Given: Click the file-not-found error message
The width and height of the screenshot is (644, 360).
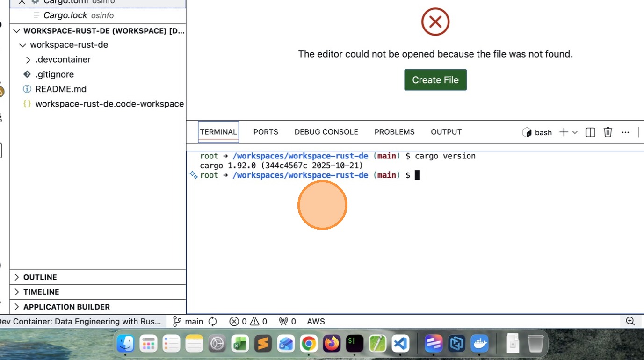Looking at the screenshot, I should tap(435, 54).
